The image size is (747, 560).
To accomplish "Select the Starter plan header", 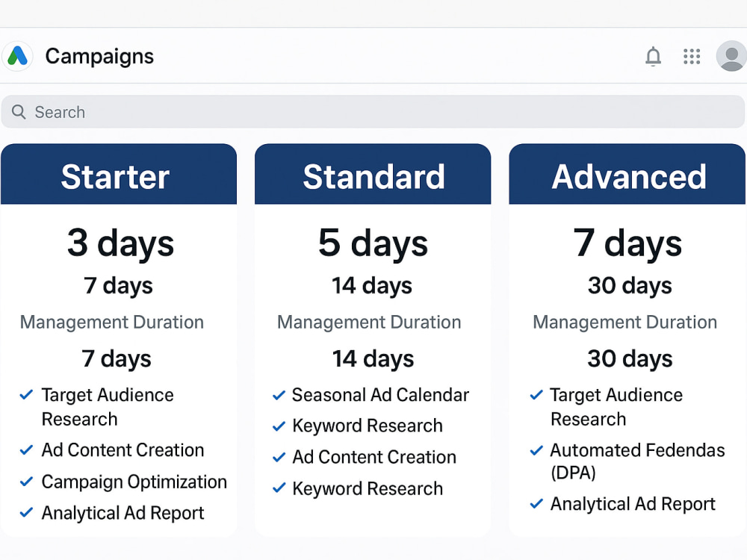I will [x=119, y=174].
